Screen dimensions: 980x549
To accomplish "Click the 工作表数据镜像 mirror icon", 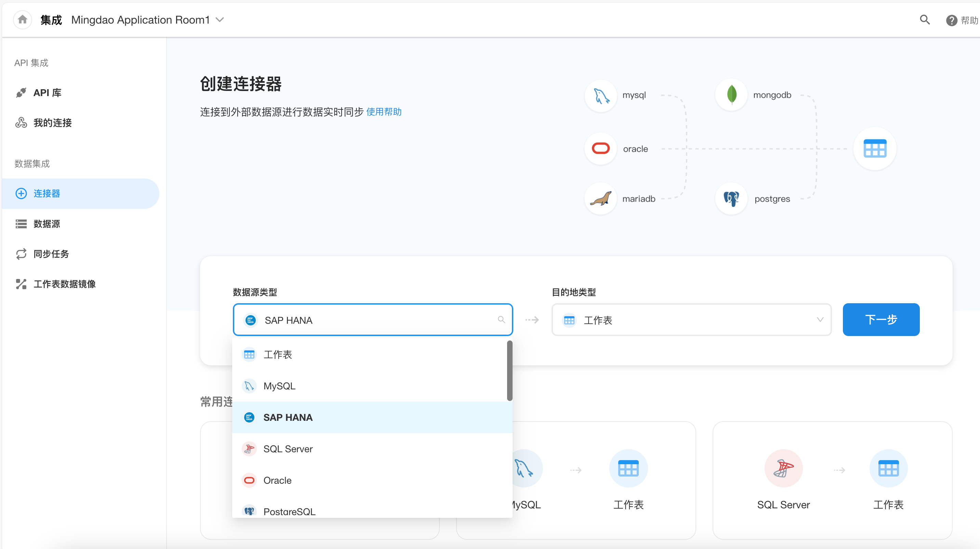I will tap(21, 284).
